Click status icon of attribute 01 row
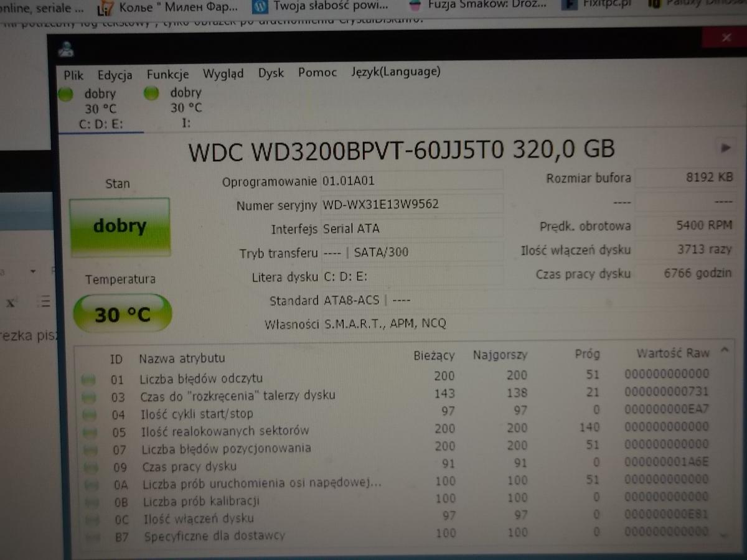This screenshot has height=560, width=747. point(88,379)
